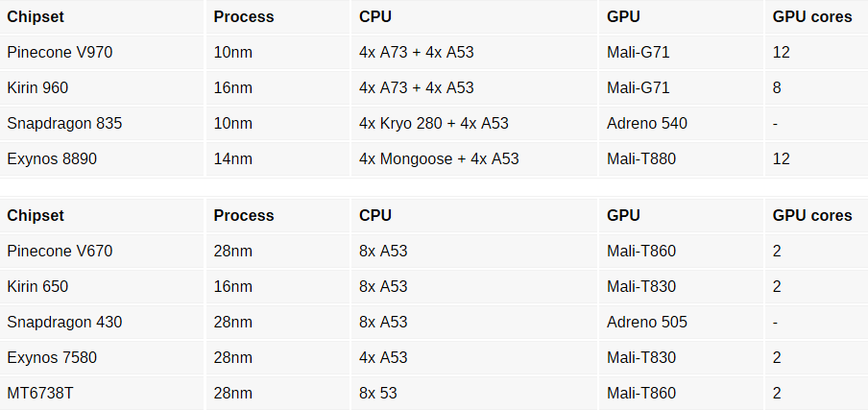The height and width of the screenshot is (410, 868).
Task: Click the Exynos 7580 chipset cell
Action: (102, 357)
